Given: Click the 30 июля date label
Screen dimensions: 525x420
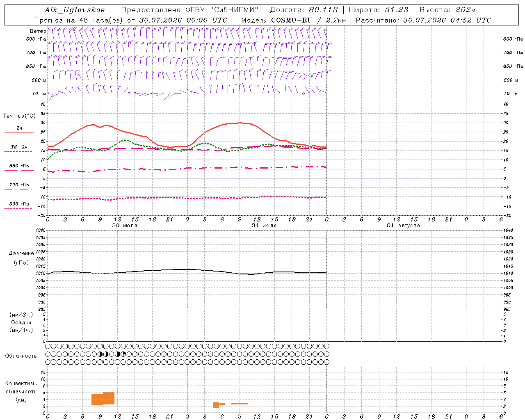Looking at the screenshot, I should (125, 226).
